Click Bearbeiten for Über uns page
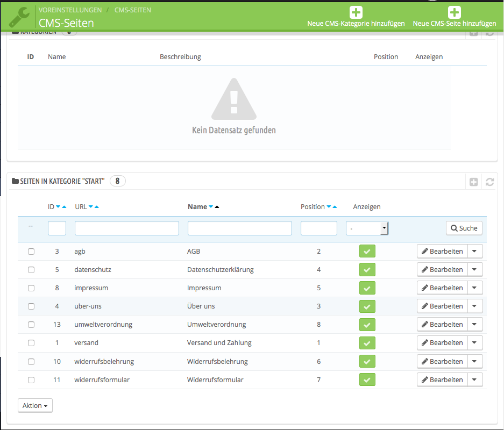Screen dimensions: 504x430 point(442,306)
